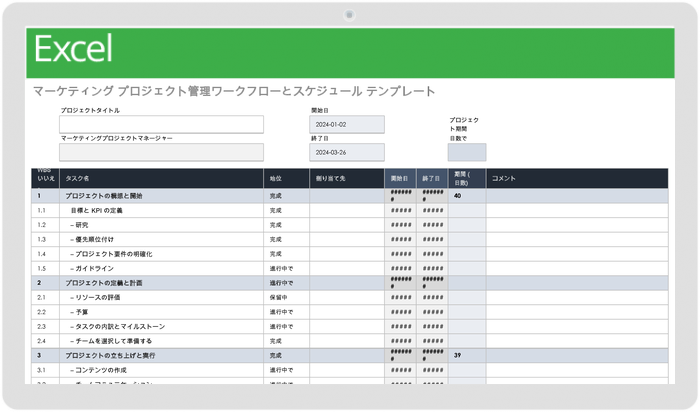Screen dimensions: 700x412
Task: Select the – チームを選択して準備する task cell
Action: pyautogui.click(x=161, y=341)
